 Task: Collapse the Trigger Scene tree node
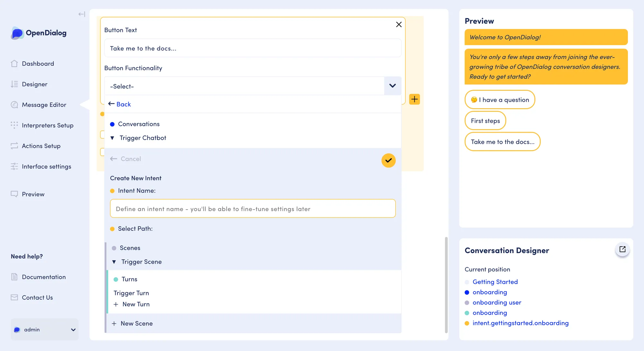[114, 262]
